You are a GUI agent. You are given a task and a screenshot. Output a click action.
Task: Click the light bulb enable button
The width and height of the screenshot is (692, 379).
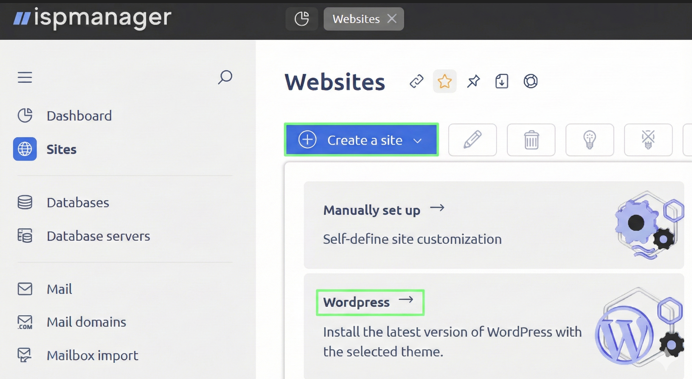point(590,140)
